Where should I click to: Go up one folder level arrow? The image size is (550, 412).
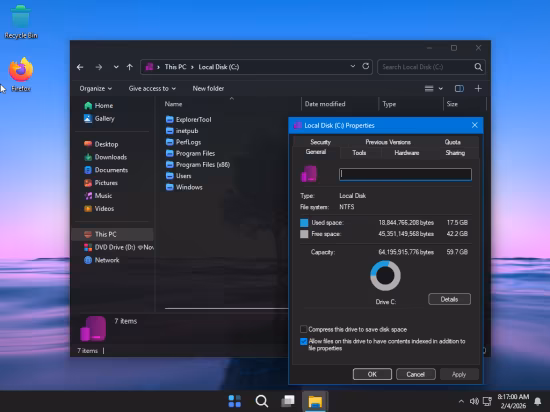(130, 67)
